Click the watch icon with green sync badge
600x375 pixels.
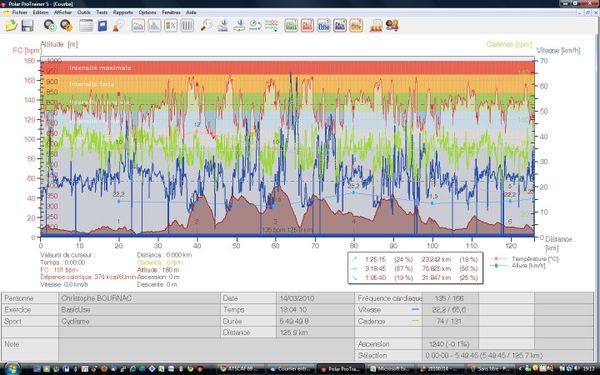click(50, 26)
